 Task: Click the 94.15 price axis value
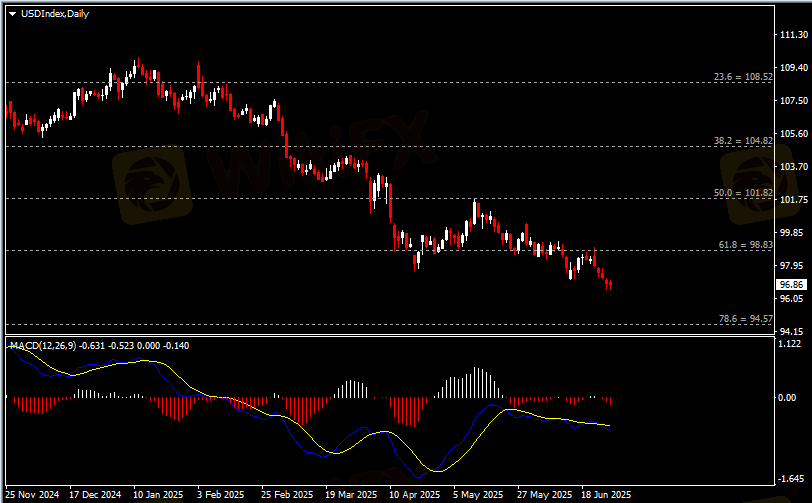[791, 332]
